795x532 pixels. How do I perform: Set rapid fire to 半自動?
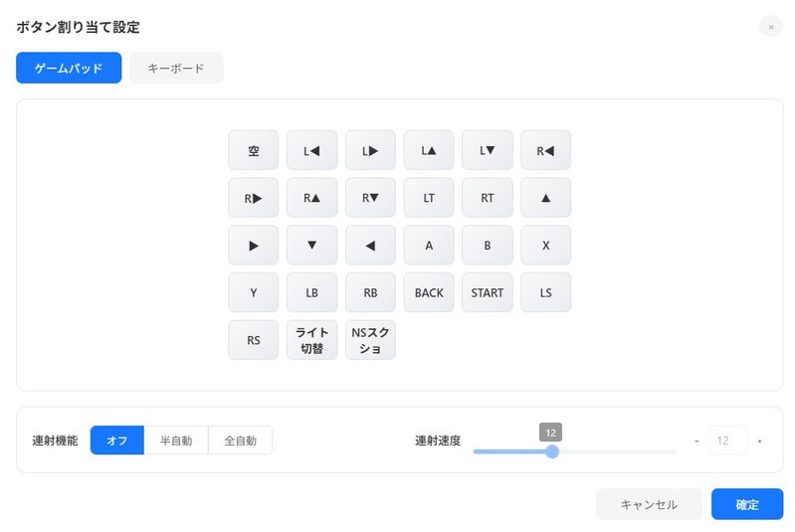pyautogui.click(x=176, y=441)
